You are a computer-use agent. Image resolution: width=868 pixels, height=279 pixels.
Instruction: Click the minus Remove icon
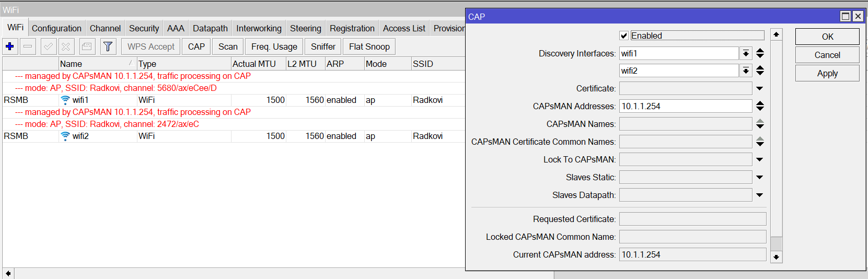28,47
